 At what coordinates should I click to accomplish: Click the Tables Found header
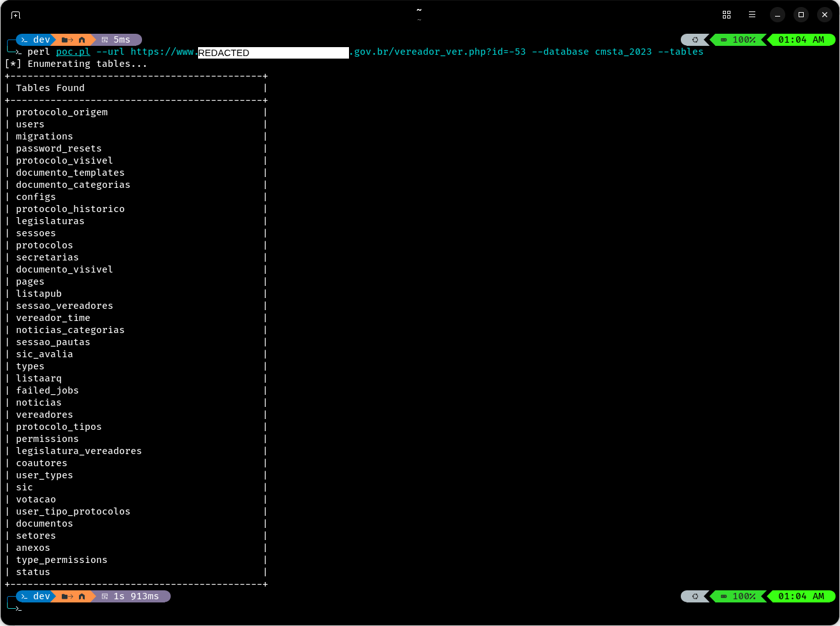coord(50,87)
